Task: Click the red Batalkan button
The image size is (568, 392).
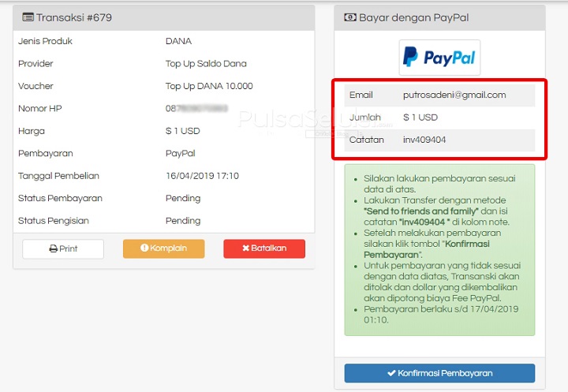Action: click(264, 248)
